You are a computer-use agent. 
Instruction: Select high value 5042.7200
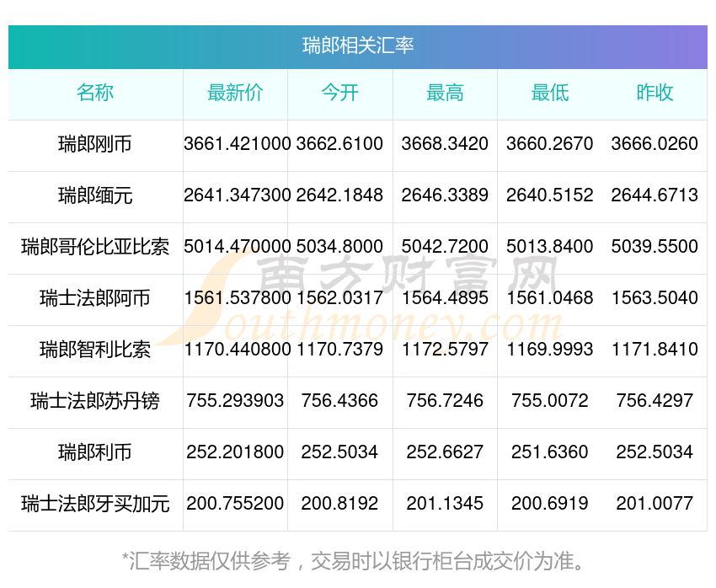(x=445, y=247)
